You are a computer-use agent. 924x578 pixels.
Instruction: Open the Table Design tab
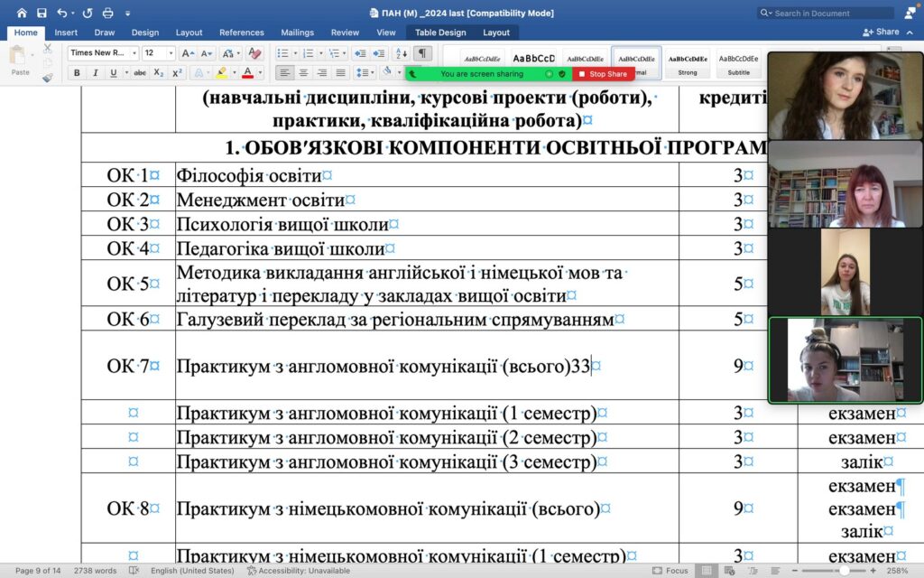[x=440, y=33]
